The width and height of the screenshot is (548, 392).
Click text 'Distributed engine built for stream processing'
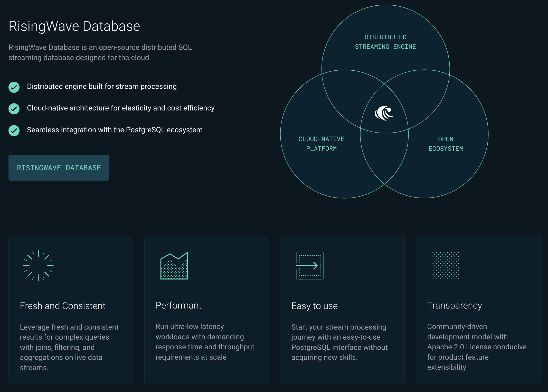102,86
